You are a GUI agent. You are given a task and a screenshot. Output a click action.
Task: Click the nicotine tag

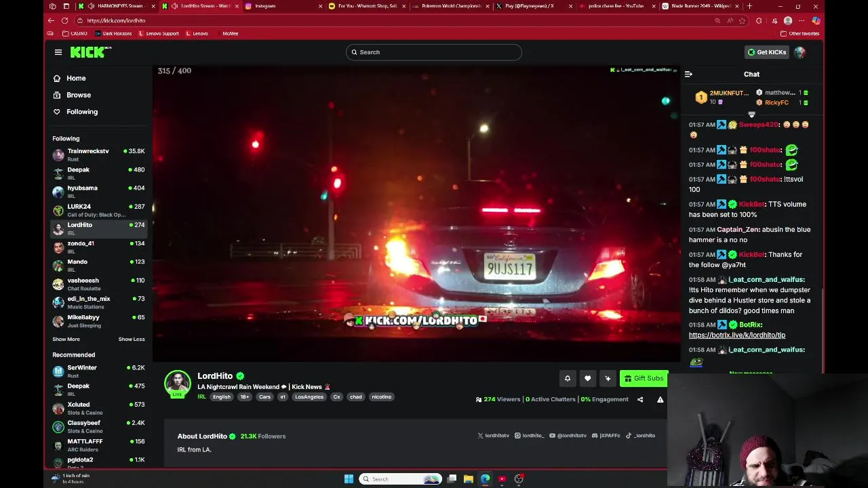pyautogui.click(x=381, y=396)
